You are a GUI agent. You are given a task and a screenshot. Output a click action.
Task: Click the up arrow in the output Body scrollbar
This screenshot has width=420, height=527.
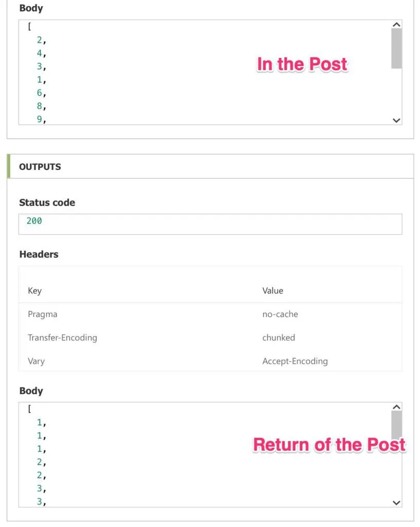(396, 407)
